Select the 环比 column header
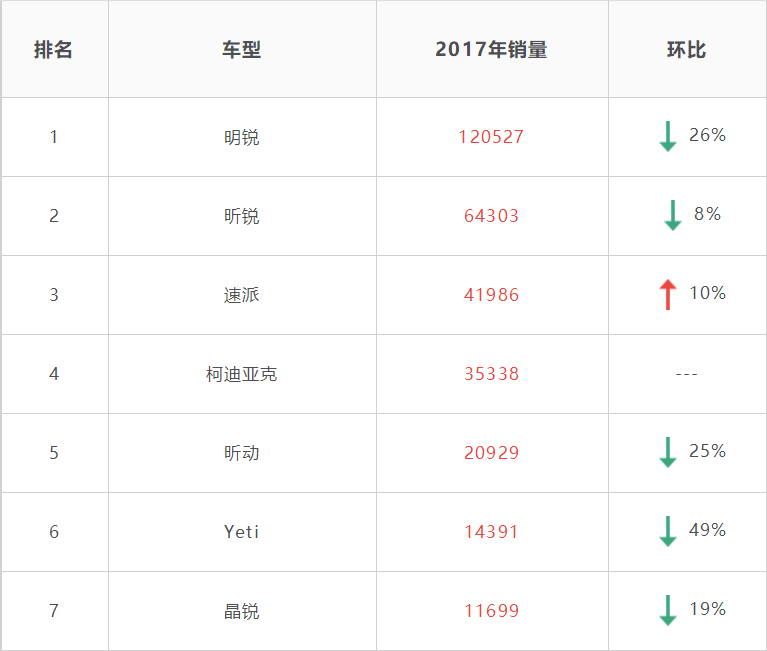The image size is (767, 651). click(686, 50)
